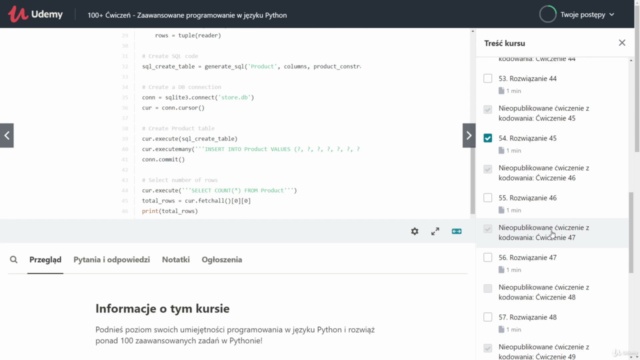Toggle checkbox of Nieopublikowane Ćwiczenie 45
This screenshot has height=360, width=640.
[x=488, y=109]
